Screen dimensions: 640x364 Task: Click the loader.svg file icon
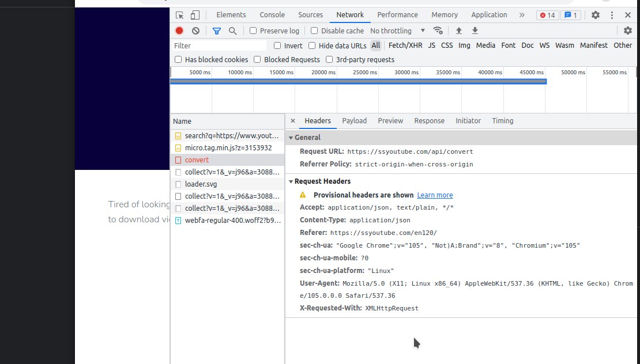coord(178,184)
